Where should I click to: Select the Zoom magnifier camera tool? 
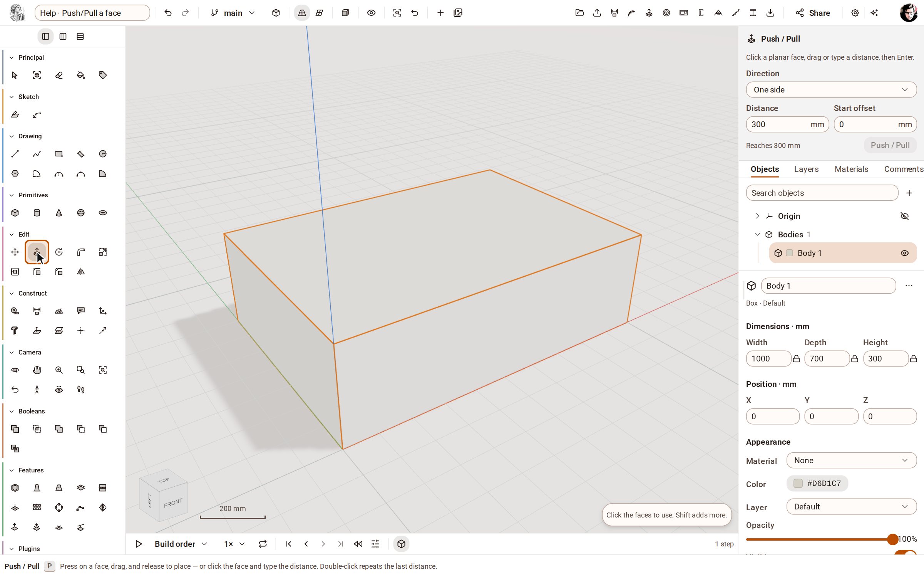click(59, 370)
